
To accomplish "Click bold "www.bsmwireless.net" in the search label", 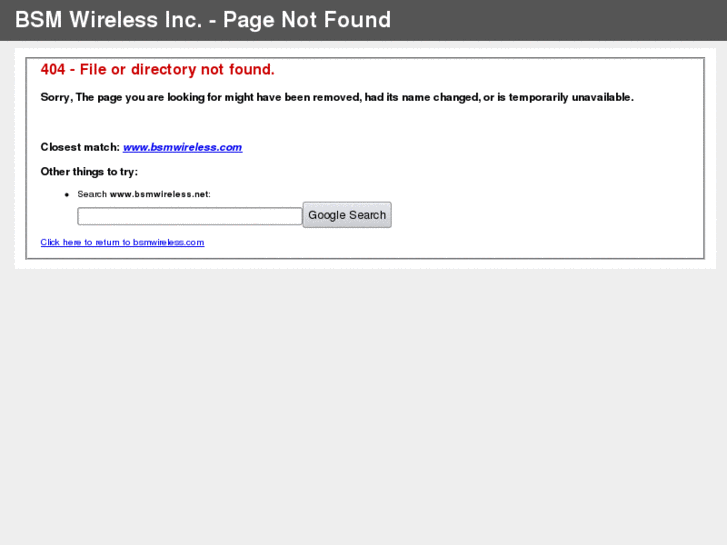I will point(159,194).
